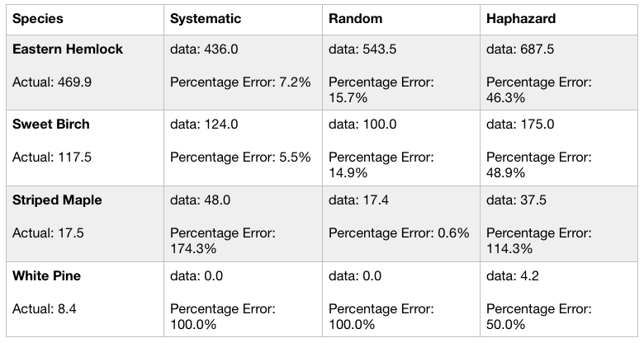Click Sweet Birch haphazard data 175.0
The width and height of the screenshot is (644, 343).
pyautogui.click(x=520, y=125)
